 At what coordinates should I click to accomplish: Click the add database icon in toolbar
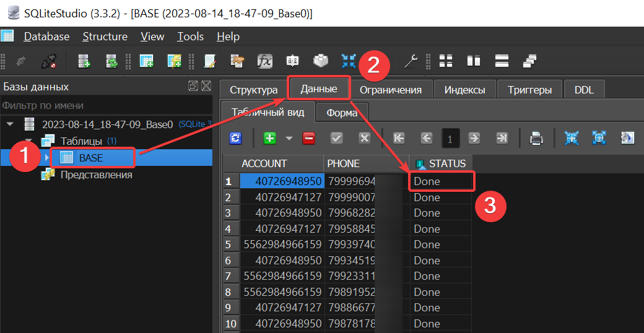(84, 61)
